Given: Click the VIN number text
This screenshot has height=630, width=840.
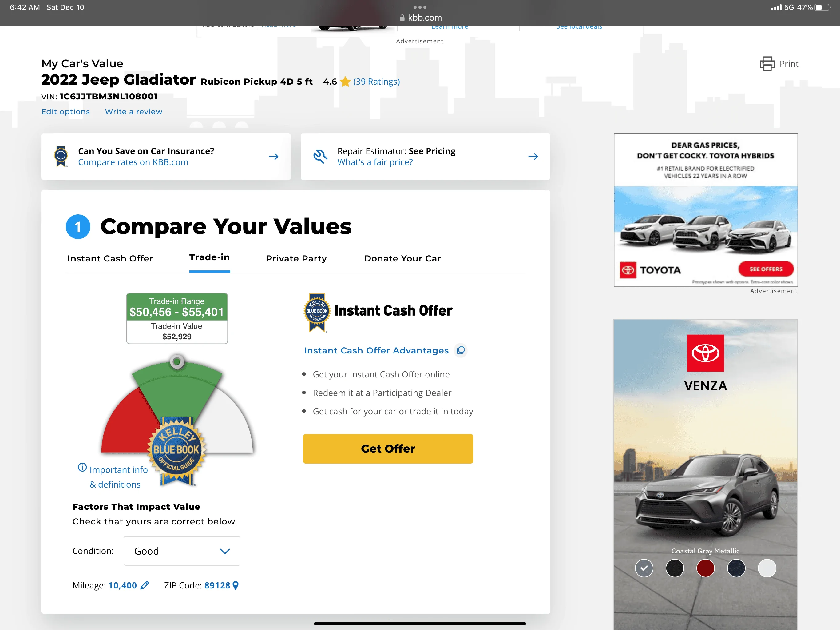Looking at the screenshot, I should point(108,97).
